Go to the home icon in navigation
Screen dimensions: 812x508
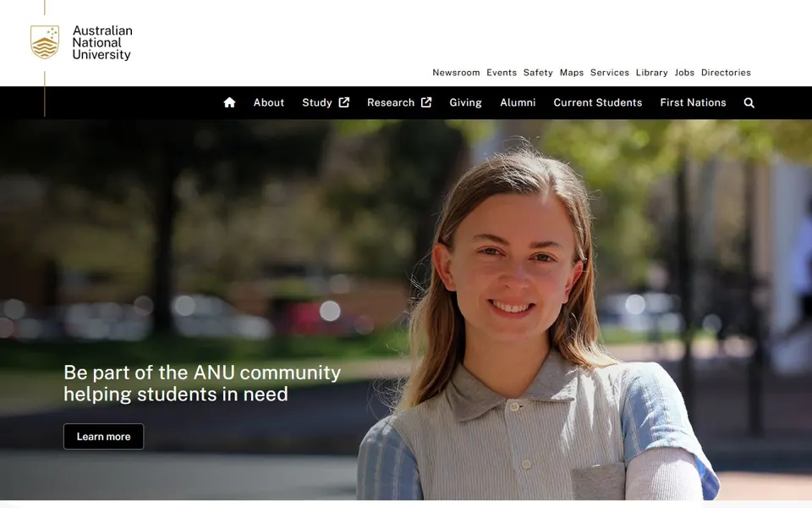click(x=229, y=102)
